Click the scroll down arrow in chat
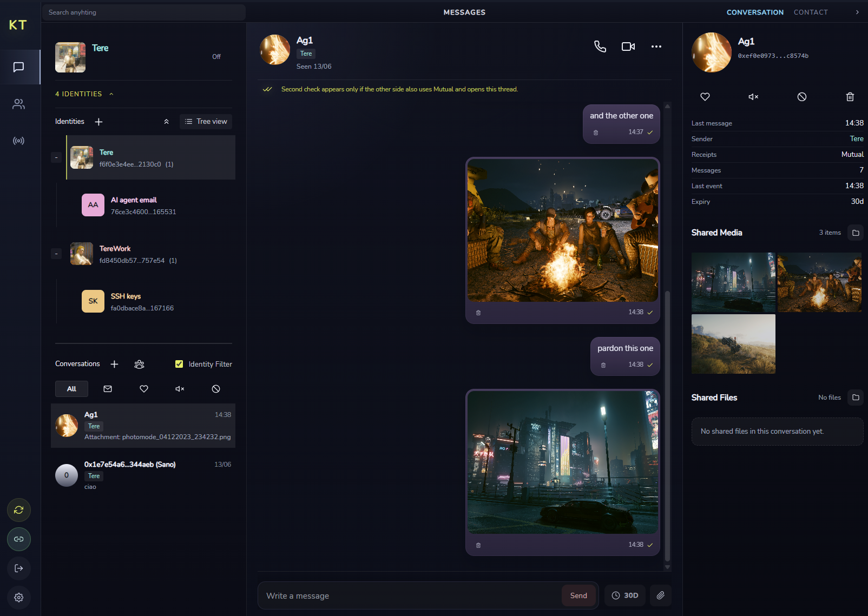Viewport: 868px width, 616px height. (x=667, y=567)
